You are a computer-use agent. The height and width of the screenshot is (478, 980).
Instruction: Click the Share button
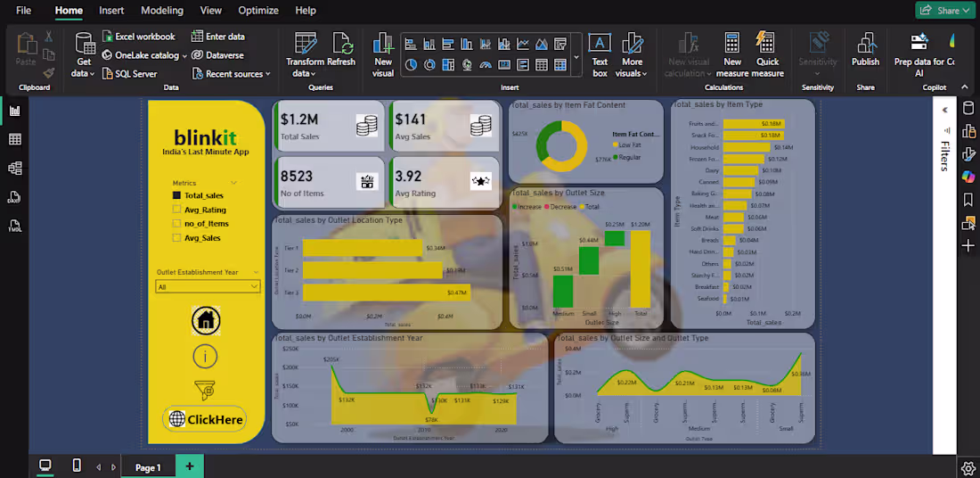click(946, 10)
